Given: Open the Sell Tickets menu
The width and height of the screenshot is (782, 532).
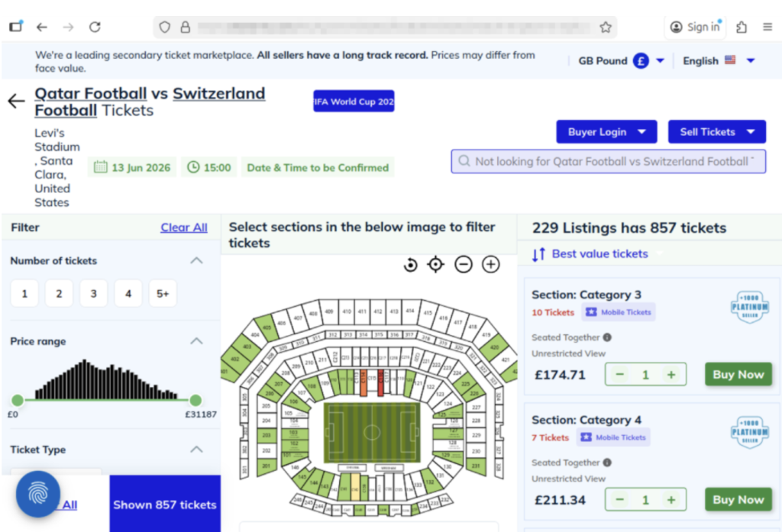Looking at the screenshot, I should point(716,132).
